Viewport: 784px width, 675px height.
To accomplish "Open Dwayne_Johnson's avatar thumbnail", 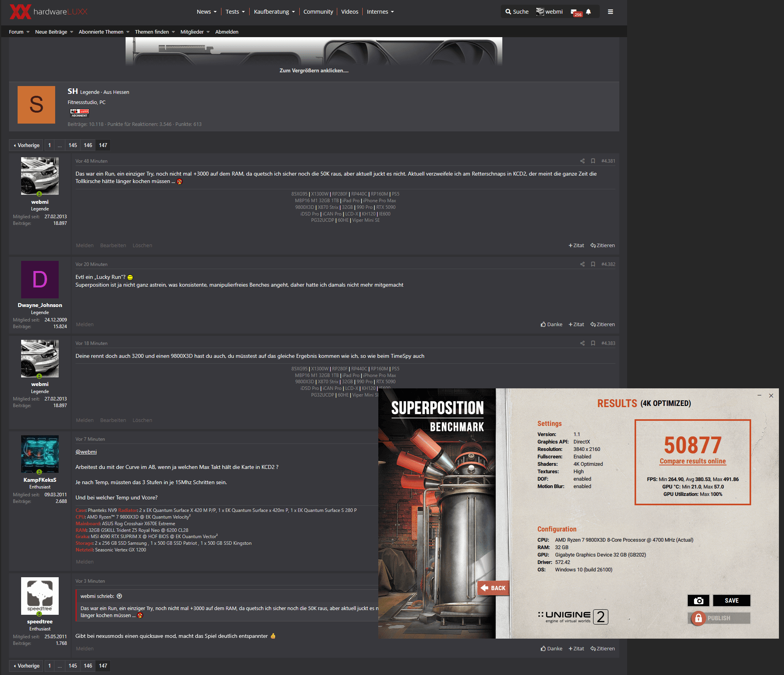I will (x=40, y=280).
